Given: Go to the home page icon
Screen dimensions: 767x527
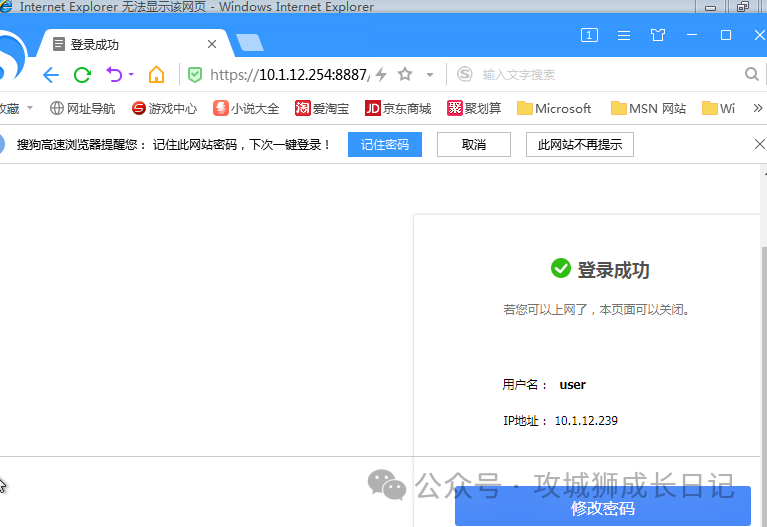Looking at the screenshot, I should coord(156,75).
